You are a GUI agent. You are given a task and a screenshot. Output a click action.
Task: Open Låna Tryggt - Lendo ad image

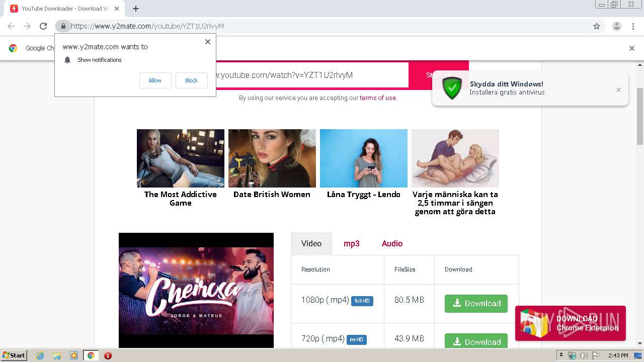coord(364,158)
